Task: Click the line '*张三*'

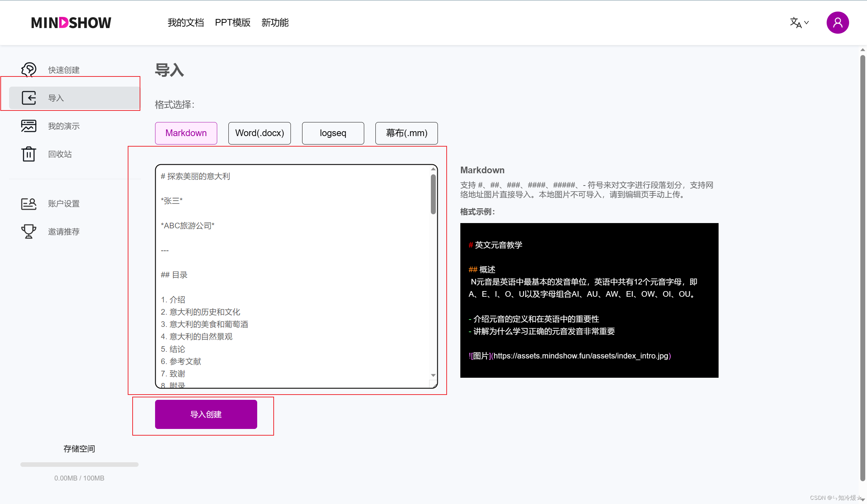Action: (x=172, y=201)
